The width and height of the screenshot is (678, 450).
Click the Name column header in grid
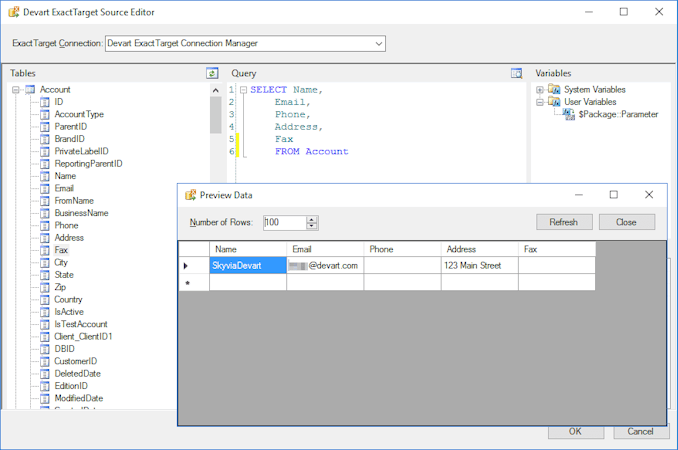click(x=248, y=249)
